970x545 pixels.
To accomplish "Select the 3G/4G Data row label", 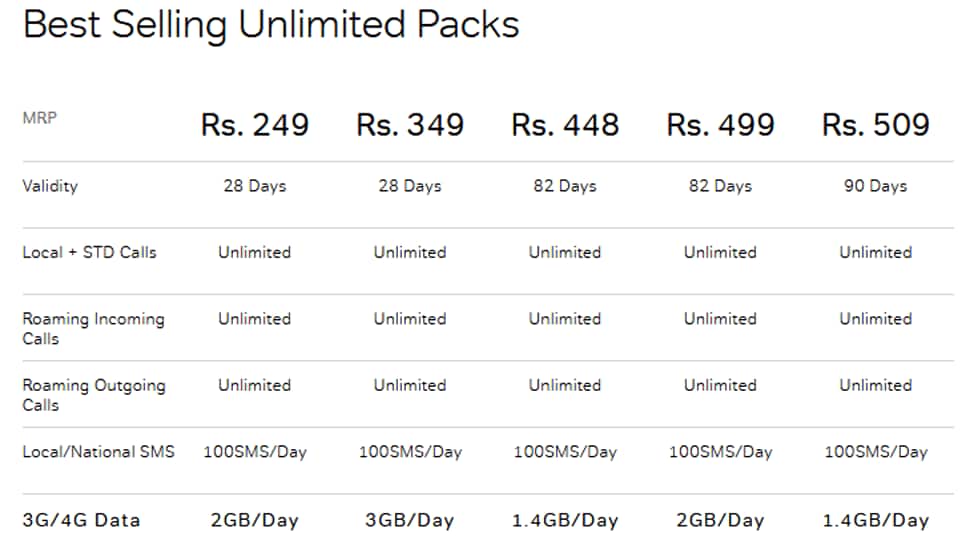I will [x=82, y=520].
